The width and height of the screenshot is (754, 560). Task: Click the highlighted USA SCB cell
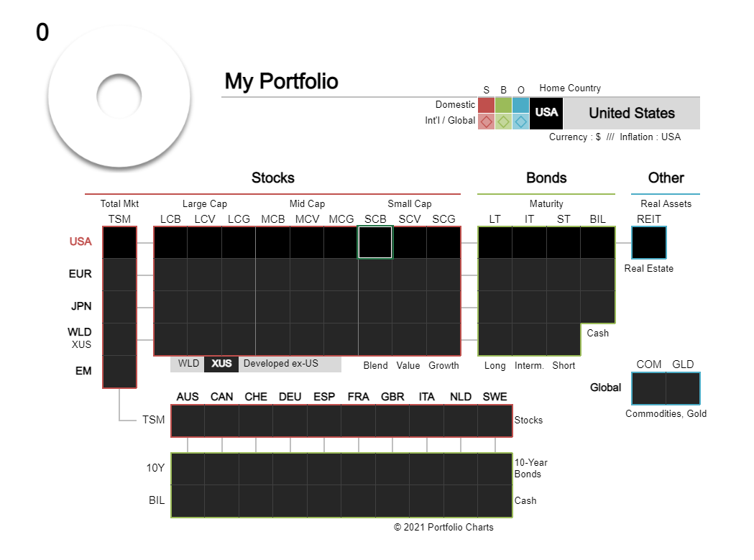coord(375,242)
